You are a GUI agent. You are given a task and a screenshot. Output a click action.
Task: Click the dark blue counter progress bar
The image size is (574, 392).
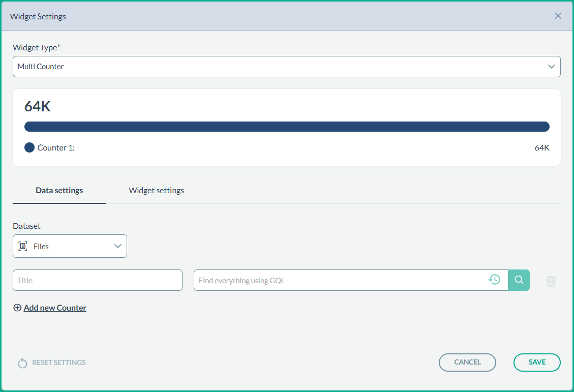[x=287, y=127]
